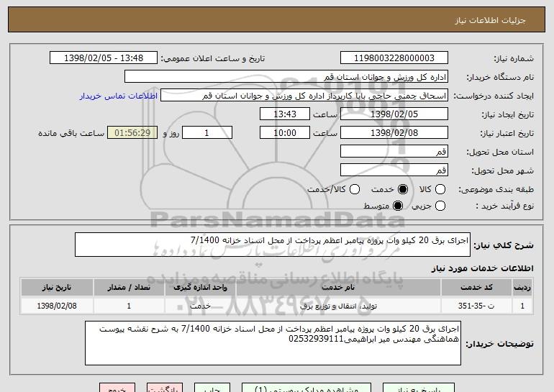Click the استان محل تحویل label
This screenshot has width=554, height=392.
500,152
